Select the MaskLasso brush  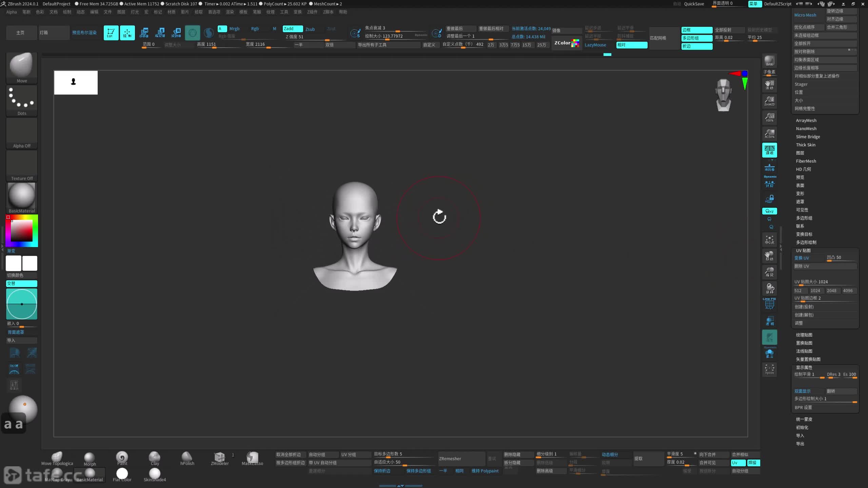tap(252, 459)
